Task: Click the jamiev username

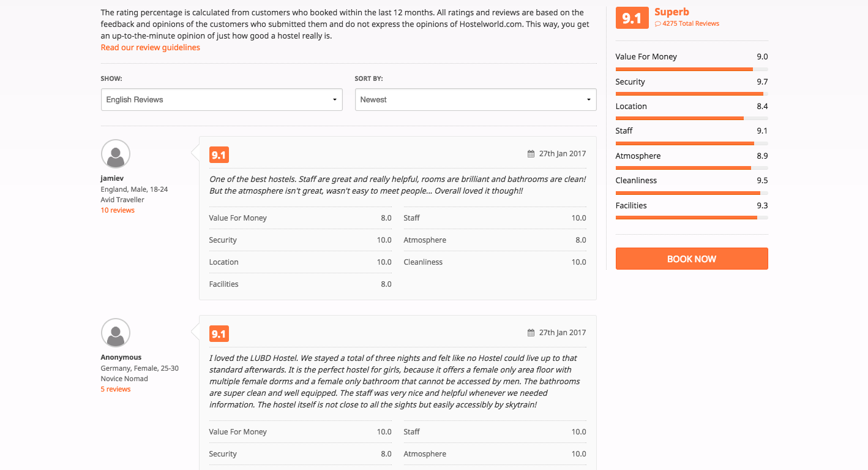Action: 112,178
